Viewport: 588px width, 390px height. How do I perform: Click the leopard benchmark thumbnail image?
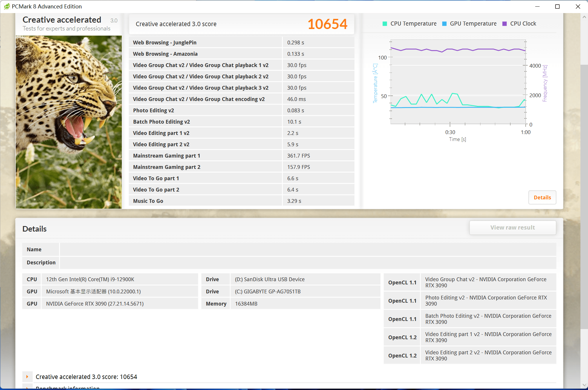coord(69,122)
